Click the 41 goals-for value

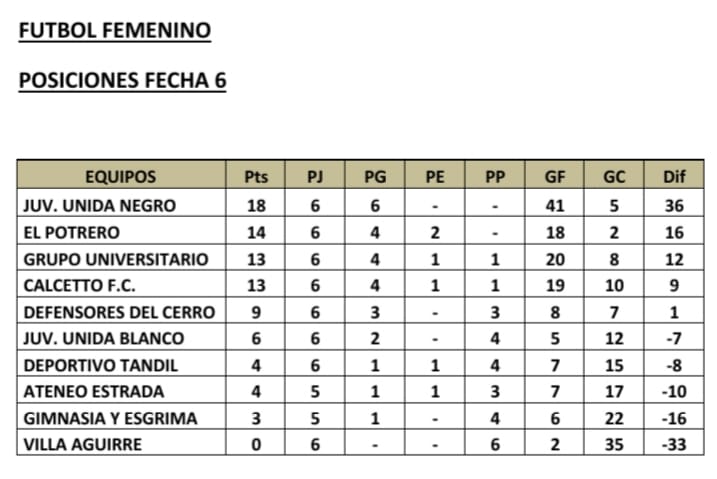coord(555,206)
